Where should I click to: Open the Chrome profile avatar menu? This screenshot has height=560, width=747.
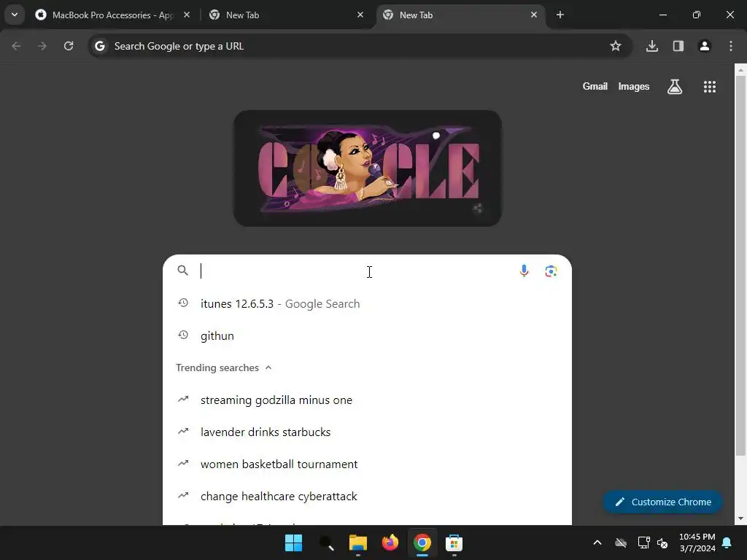(705, 46)
